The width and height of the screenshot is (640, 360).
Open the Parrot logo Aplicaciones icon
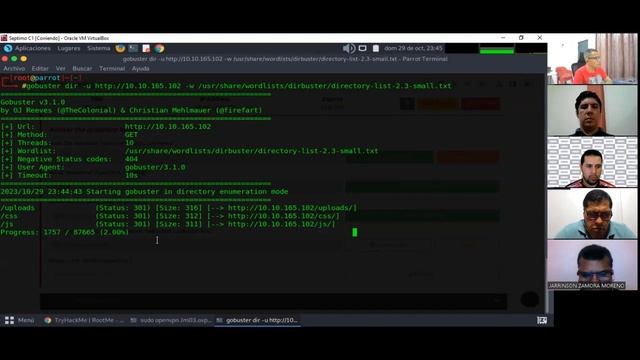tap(8, 48)
